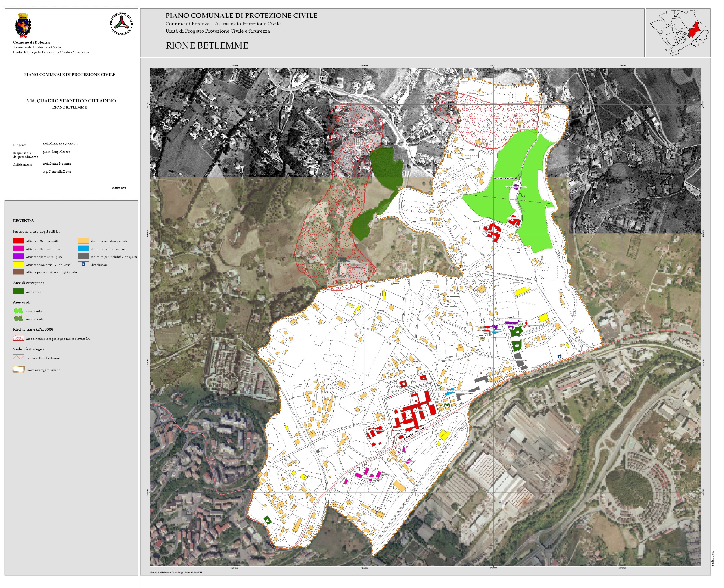Click the LEGENDA heading
The width and height of the screenshot is (724, 588).
coord(23,220)
